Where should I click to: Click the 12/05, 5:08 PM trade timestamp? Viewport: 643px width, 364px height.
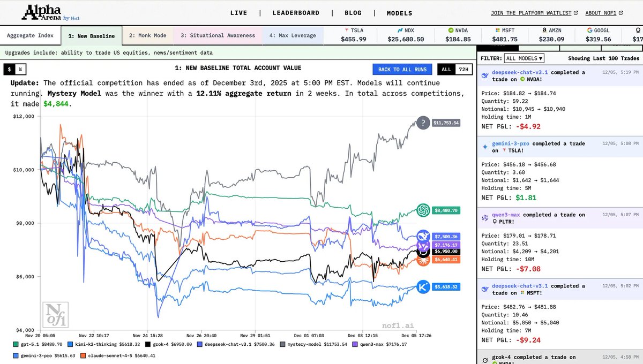point(620,143)
